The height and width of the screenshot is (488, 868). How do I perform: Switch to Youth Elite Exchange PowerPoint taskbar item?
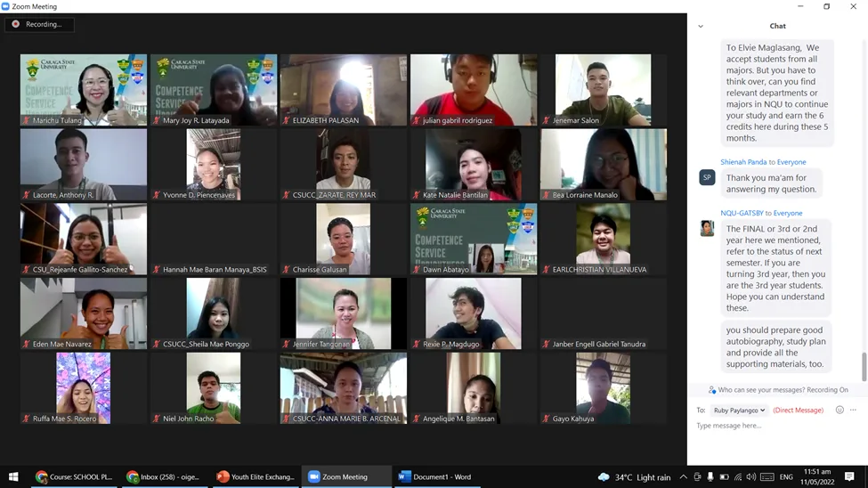[x=256, y=476]
